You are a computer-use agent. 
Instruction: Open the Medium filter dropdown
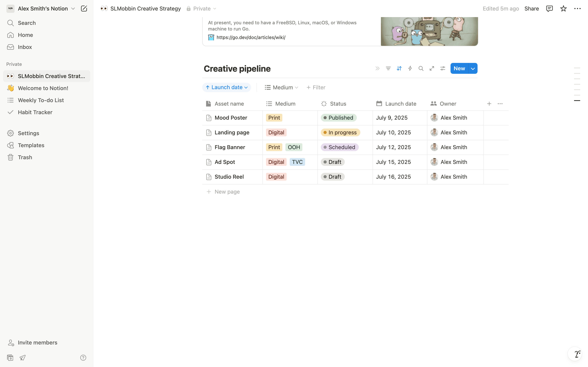282,87
